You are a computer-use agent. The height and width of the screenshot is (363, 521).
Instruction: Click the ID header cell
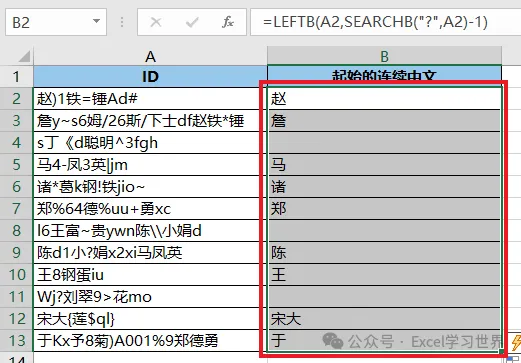tap(150, 77)
